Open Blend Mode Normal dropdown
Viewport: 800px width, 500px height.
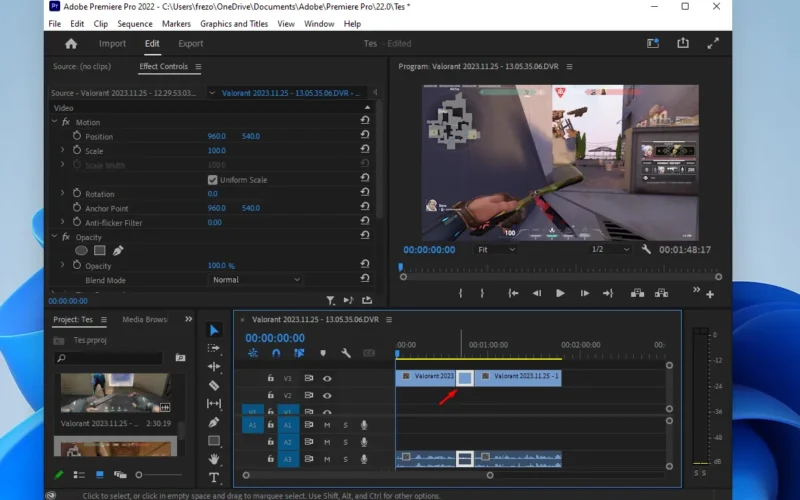pyautogui.click(x=256, y=280)
